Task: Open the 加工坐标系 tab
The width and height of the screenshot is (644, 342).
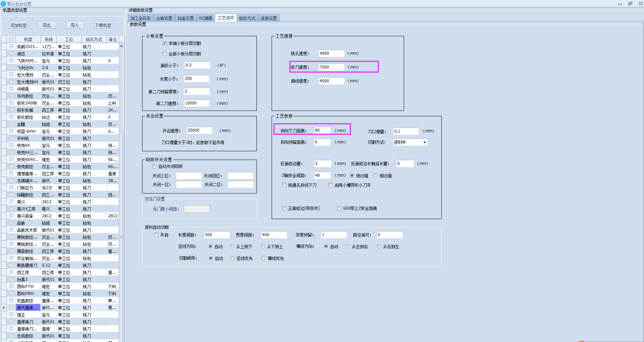Action: click(x=141, y=18)
